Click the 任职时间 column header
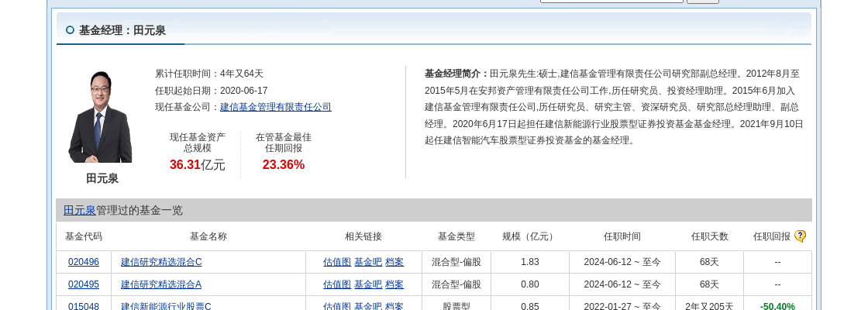The width and height of the screenshot is (868, 310). point(622,236)
